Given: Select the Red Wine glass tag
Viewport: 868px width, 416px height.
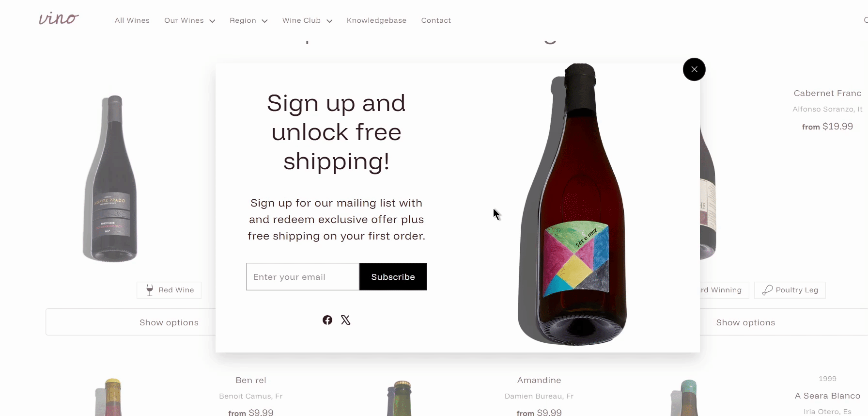Looking at the screenshot, I should [x=169, y=290].
